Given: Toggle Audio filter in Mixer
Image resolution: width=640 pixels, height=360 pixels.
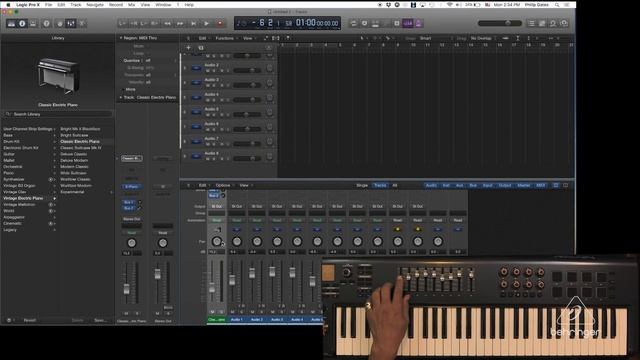Looking at the screenshot, I should [x=431, y=185].
